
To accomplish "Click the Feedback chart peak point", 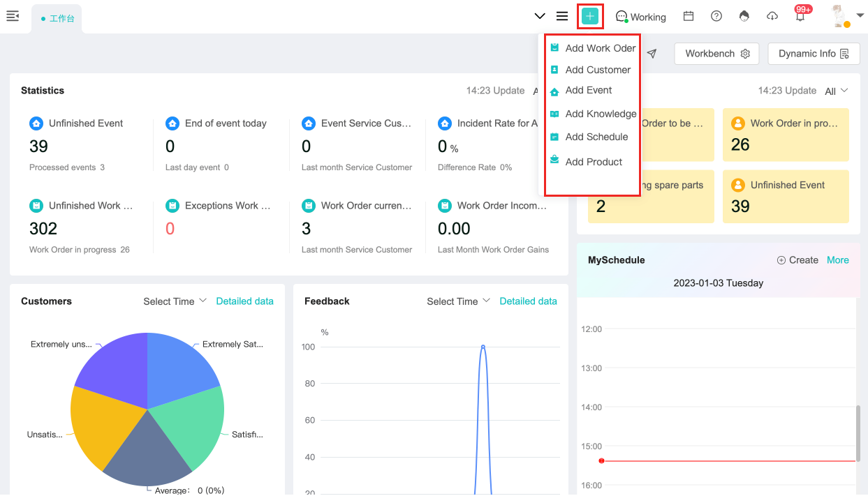I will click(x=483, y=347).
